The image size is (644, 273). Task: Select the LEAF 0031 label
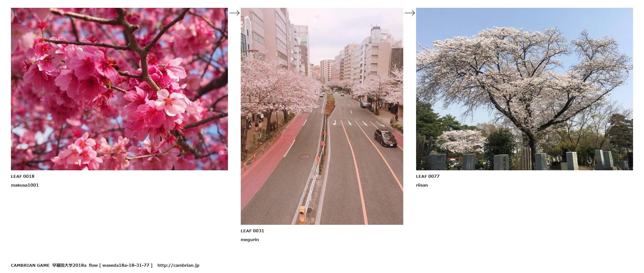click(x=252, y=231)
